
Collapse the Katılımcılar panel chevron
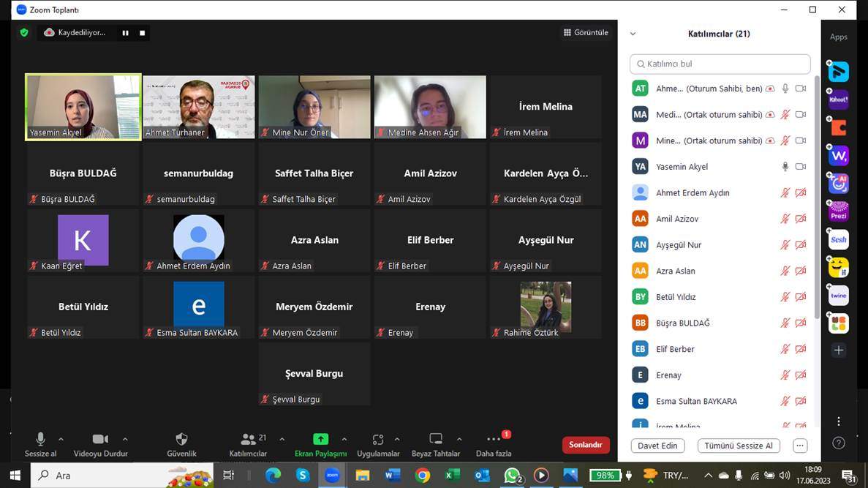[633, 34]
